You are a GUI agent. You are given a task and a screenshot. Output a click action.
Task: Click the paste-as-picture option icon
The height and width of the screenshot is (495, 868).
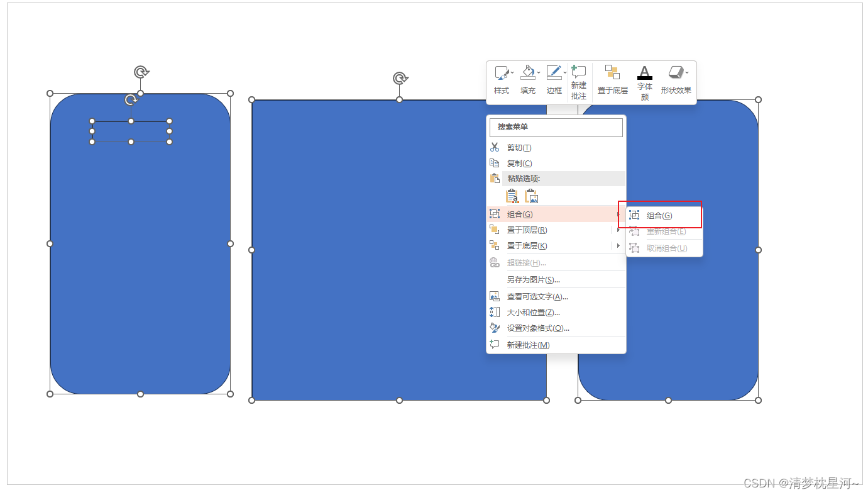coord(532,197)
